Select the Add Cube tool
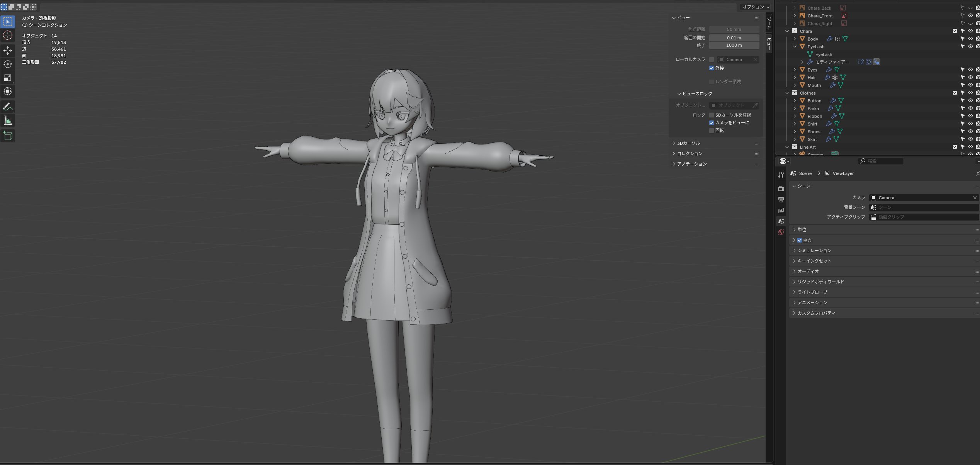This screenshot has width=980, height=465. (8, 136)
